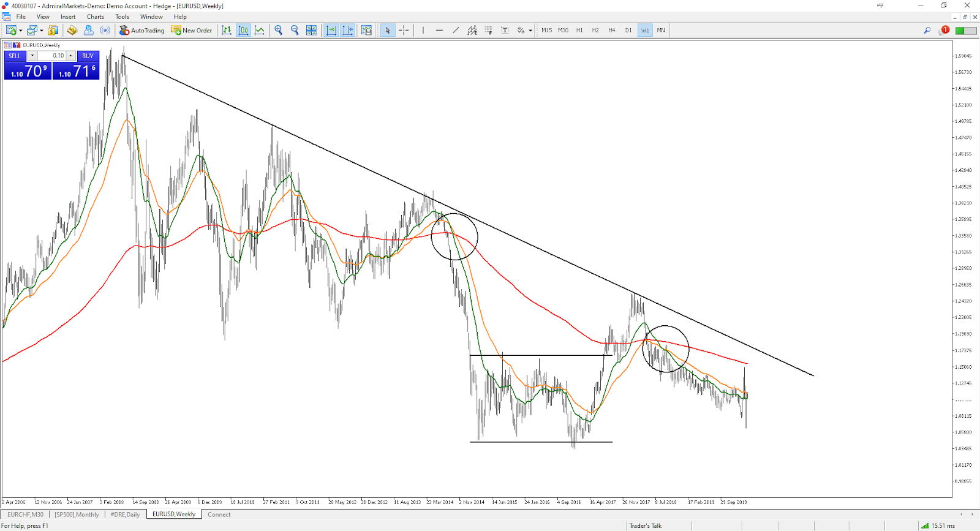This screenshot has width=980, height=531.
Task: Tile chart windows
Action: click(x=311, y=30)
